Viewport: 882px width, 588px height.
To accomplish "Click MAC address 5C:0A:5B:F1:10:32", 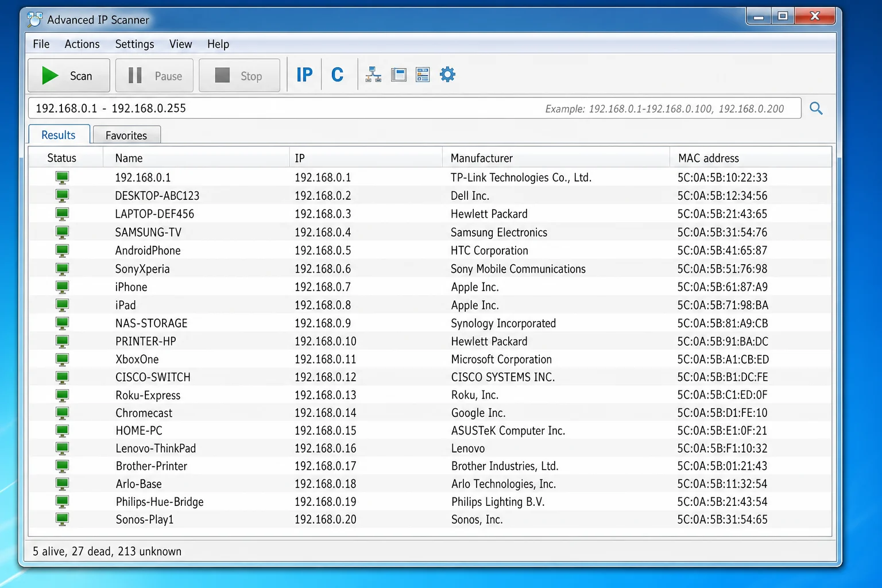I will 722,448.
